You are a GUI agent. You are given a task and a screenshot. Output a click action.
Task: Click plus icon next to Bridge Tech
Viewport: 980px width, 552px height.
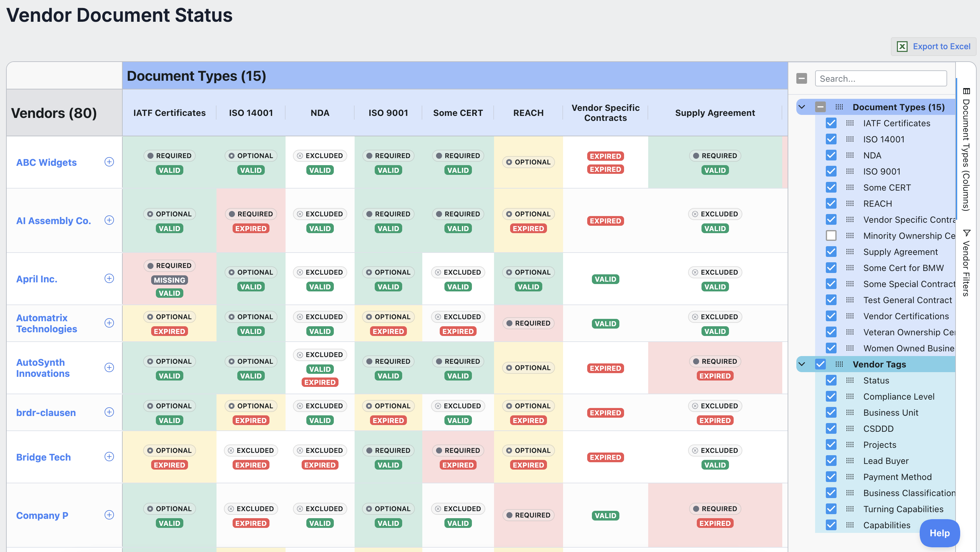(109, 457)
